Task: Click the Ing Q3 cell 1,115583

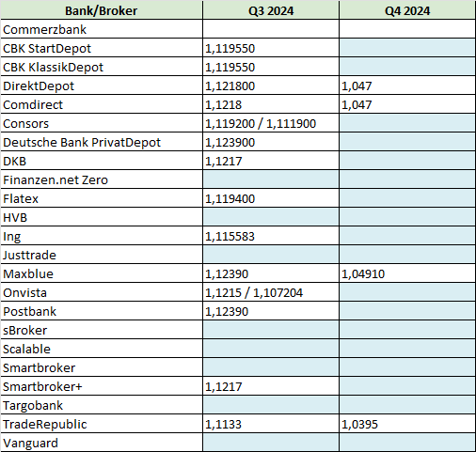Action: click(x=271, y=236)
